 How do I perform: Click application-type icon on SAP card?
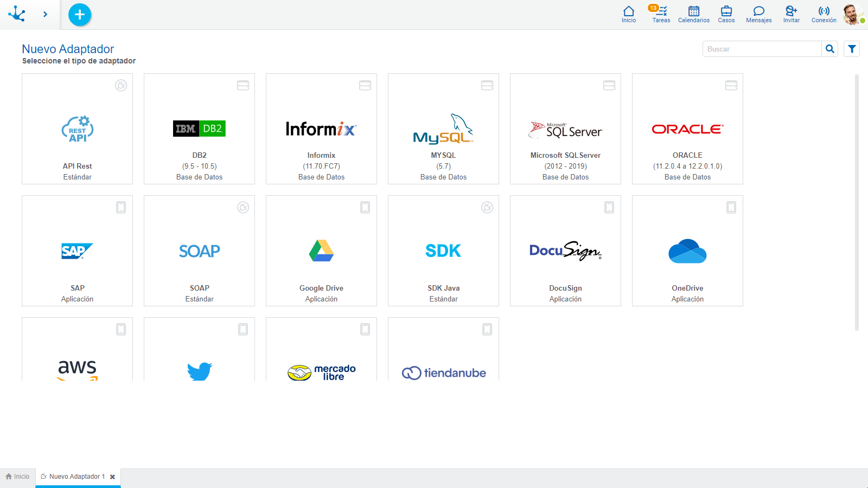pyautogui.click(x=121, y=207)
